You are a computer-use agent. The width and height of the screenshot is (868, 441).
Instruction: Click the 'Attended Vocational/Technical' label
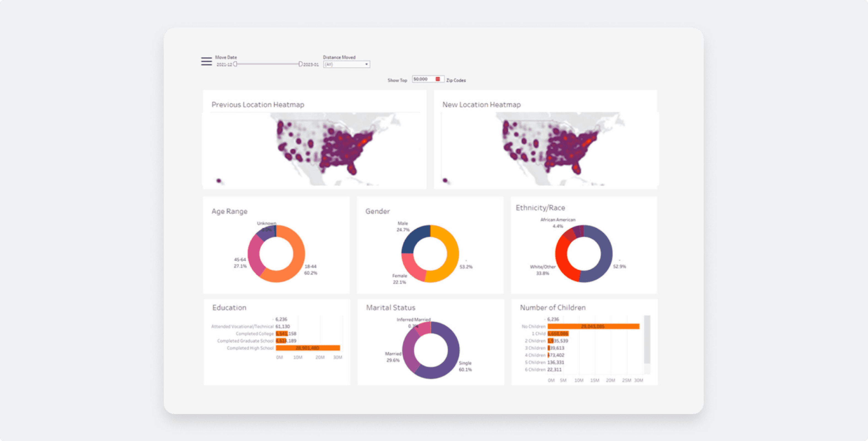click(242, 326)
